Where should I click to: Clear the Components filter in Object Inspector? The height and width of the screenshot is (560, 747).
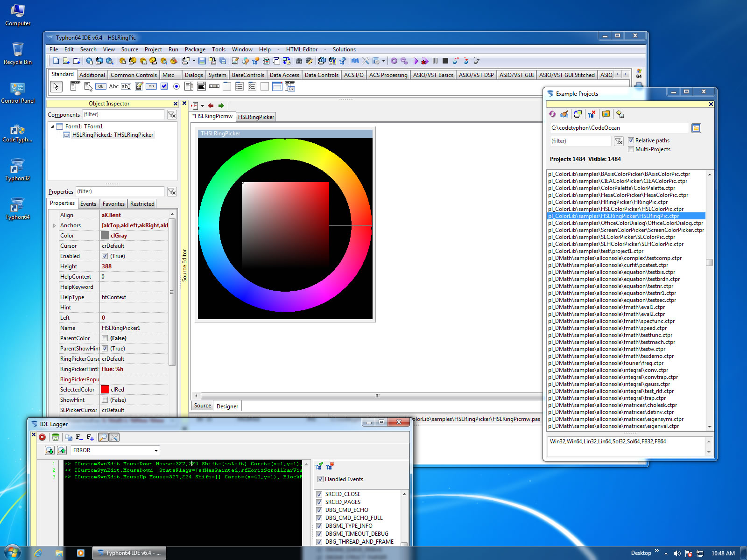(172, 115)
